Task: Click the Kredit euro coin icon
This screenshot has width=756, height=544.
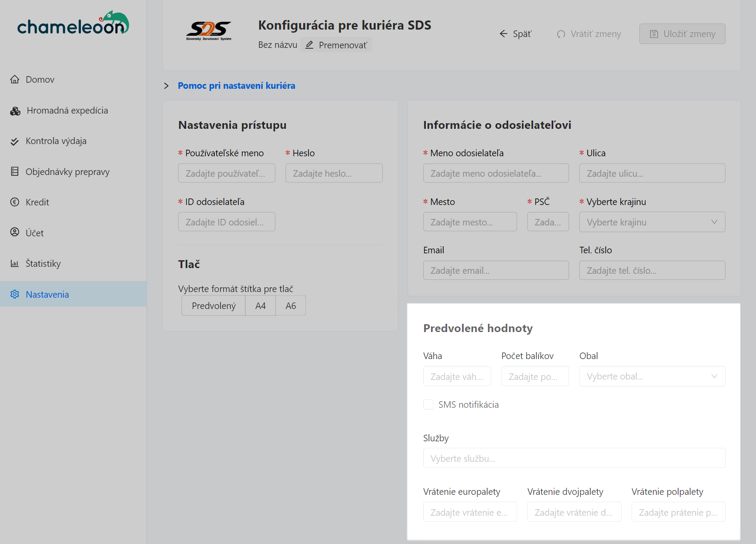Action: pos(15,202)
